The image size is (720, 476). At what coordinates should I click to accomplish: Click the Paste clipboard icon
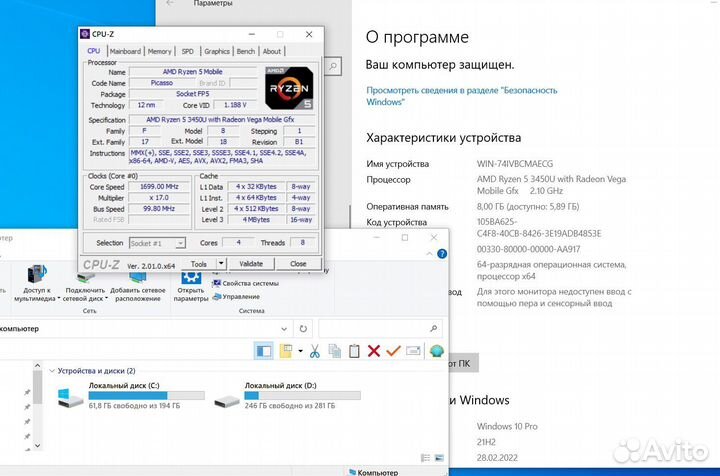(354, 352)
